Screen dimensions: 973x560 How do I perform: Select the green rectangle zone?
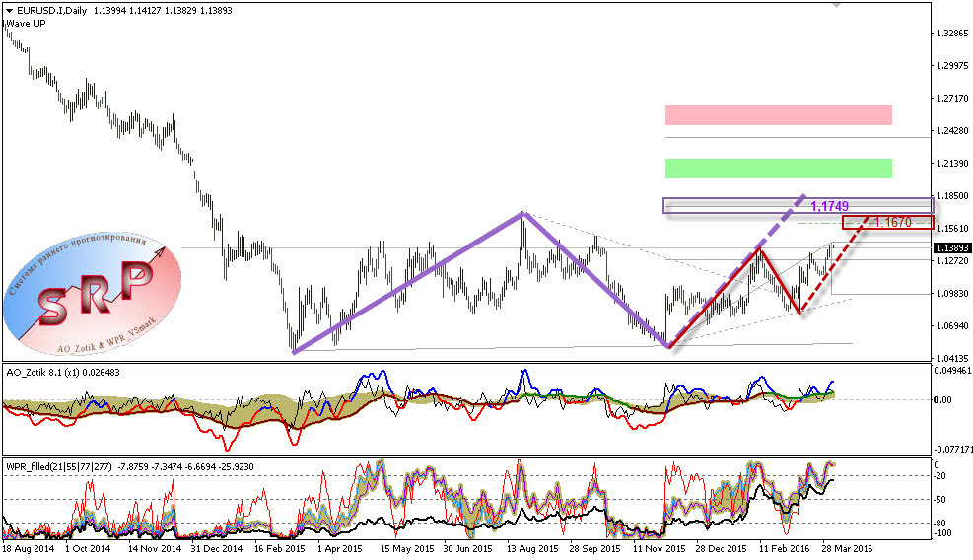(x=778, y=168)
